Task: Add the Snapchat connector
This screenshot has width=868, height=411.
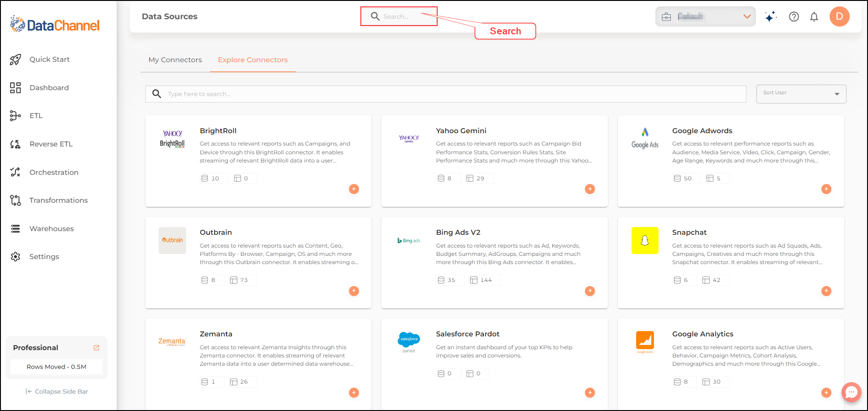Action: coord(826,291)
